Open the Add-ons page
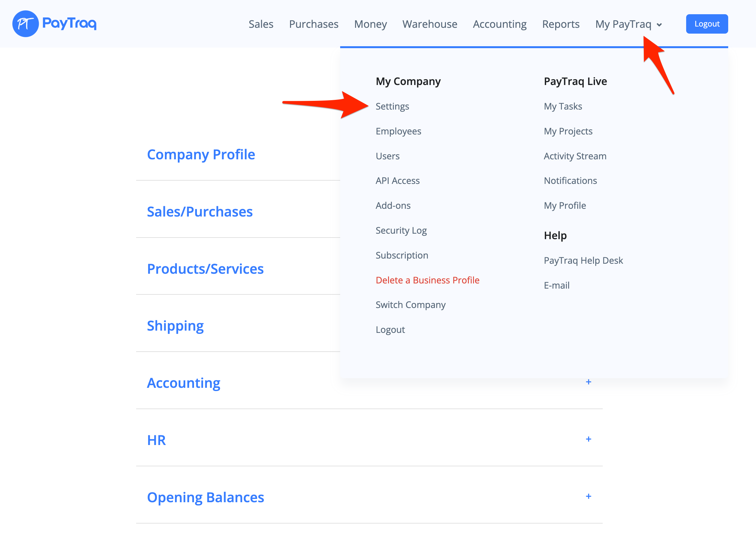Viewport: 756px width, 541px height. coord(393,206)
